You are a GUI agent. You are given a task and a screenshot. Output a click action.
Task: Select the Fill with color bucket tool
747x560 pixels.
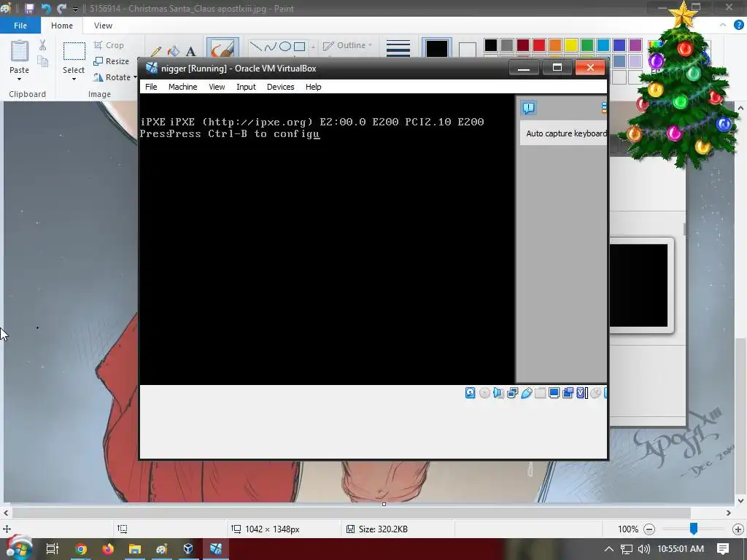tap(174, 51)
